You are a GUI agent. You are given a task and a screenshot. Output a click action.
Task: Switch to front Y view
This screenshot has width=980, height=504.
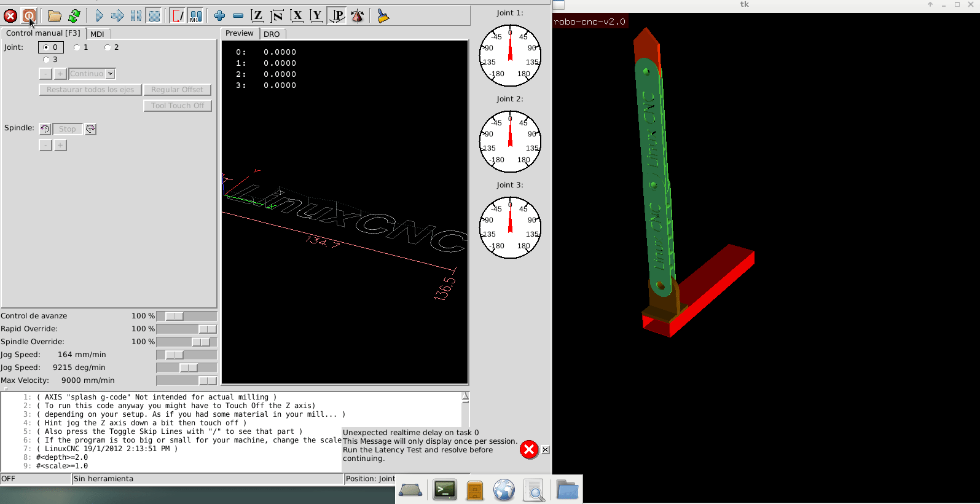click(x=316, y=16)
